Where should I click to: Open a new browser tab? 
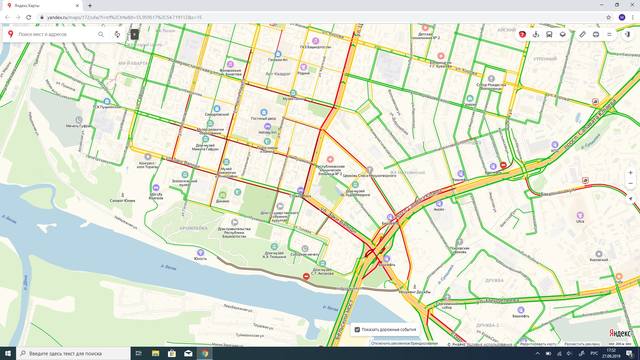click(x=90, y=6)
